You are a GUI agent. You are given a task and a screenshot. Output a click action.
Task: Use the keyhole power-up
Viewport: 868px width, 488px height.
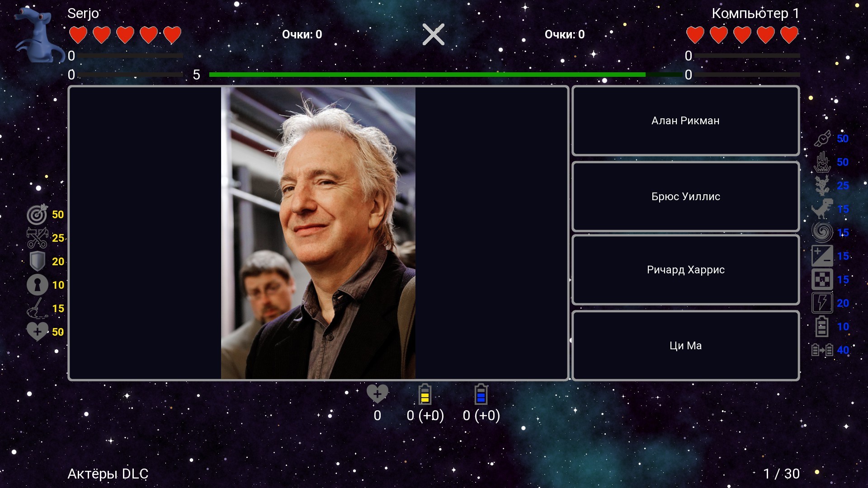coord(37,285)
